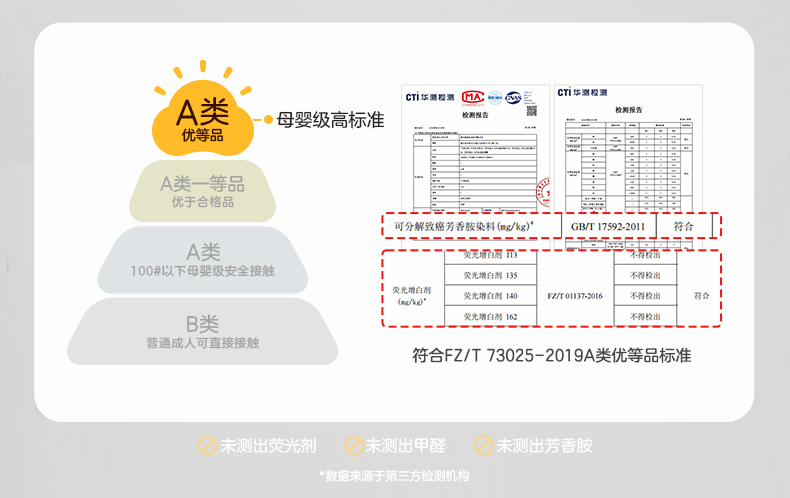790x498 pixels.
Task: Click 不得检出 in the 荧光增白剂 135 row
Action: point(645,275)
